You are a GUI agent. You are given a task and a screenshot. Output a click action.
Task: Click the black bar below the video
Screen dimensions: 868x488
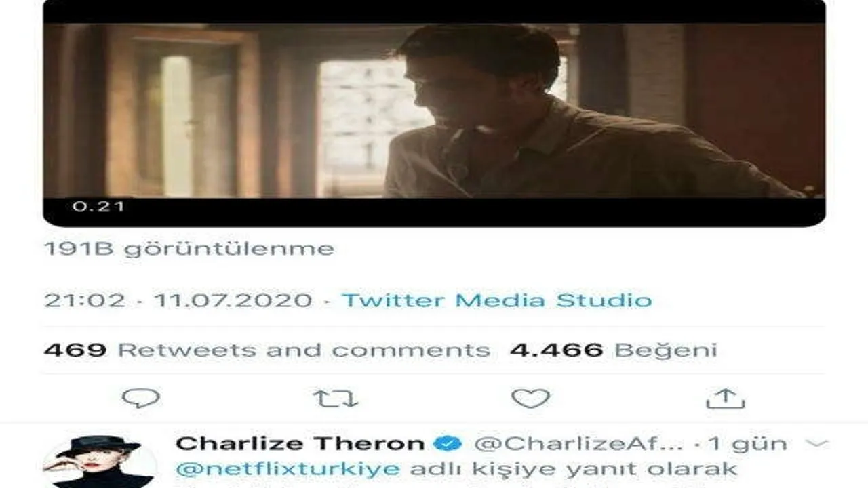tap(434, 212)
